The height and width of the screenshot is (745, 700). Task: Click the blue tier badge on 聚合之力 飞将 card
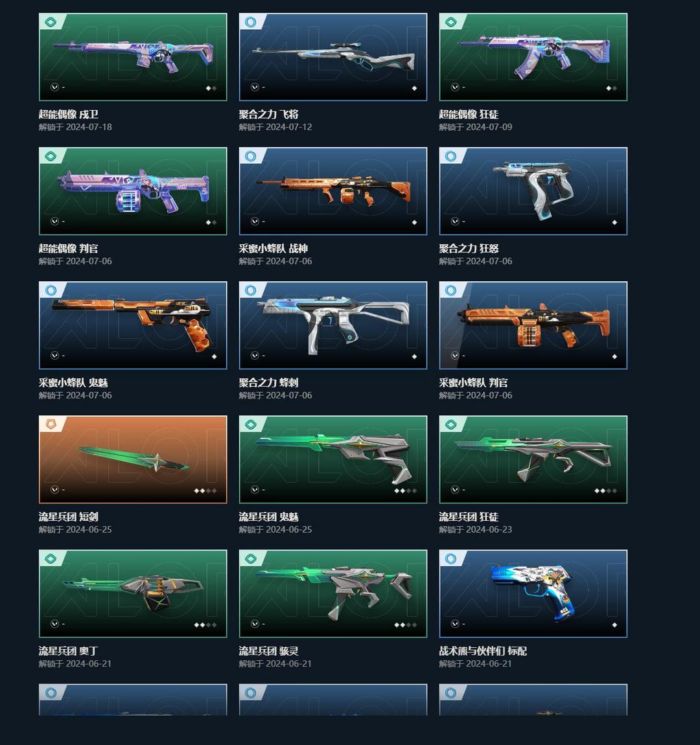[x=250, y=22]
